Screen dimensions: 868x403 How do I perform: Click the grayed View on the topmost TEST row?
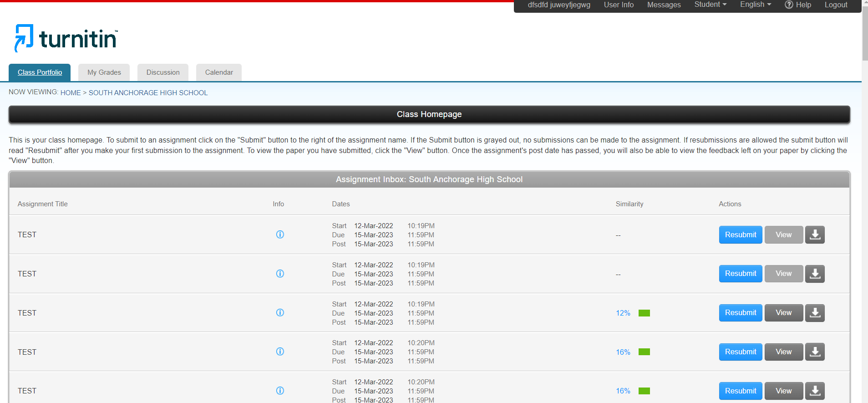(784, 235)
